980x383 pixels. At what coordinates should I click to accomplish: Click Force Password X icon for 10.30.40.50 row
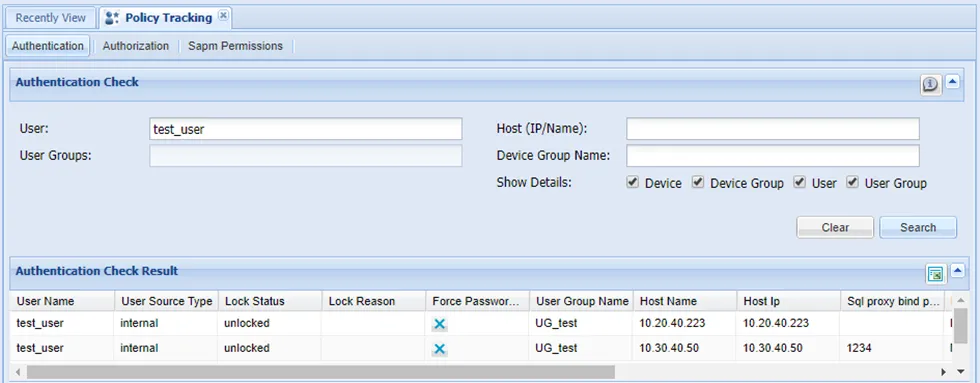tap(439, 349)
